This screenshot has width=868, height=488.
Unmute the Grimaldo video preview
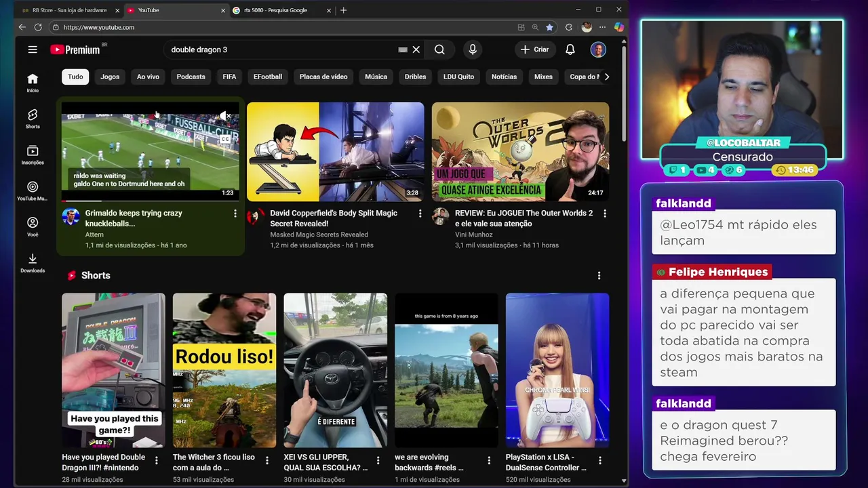pyautogui.click(x=226, y=116)
